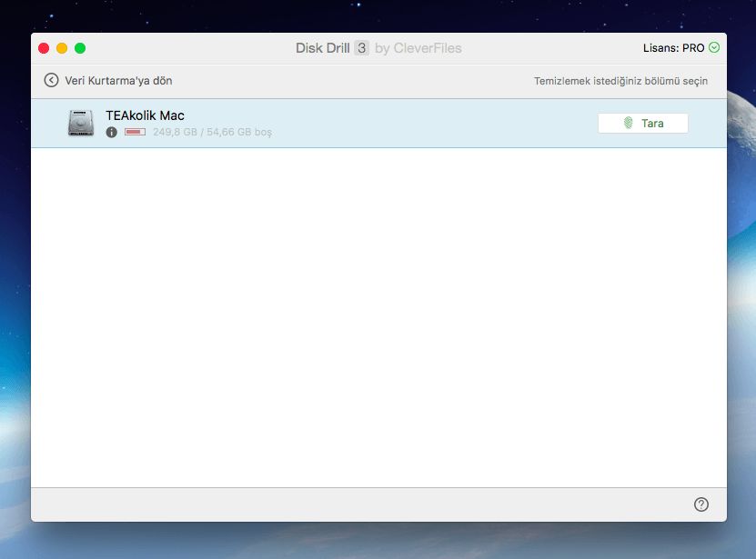This screenshot has height=559, width=756.
Task: Click the TEAkolik Mac disk usage bar
Action: click(135, 132)
